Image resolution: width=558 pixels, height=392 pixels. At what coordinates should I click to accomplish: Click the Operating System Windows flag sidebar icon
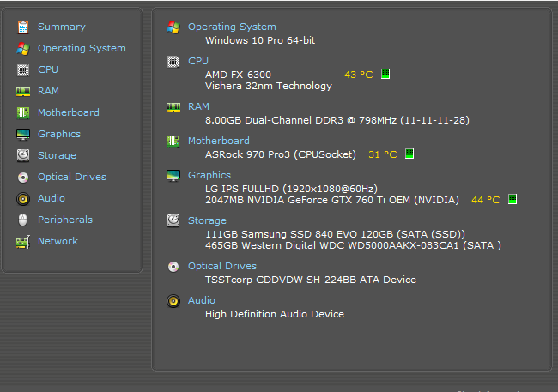pyautogui.click(x=23, y=49)
